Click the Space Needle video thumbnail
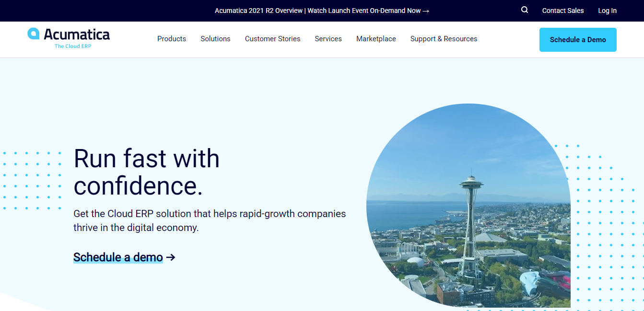This screenshot has height=311, width=644. 468,206
